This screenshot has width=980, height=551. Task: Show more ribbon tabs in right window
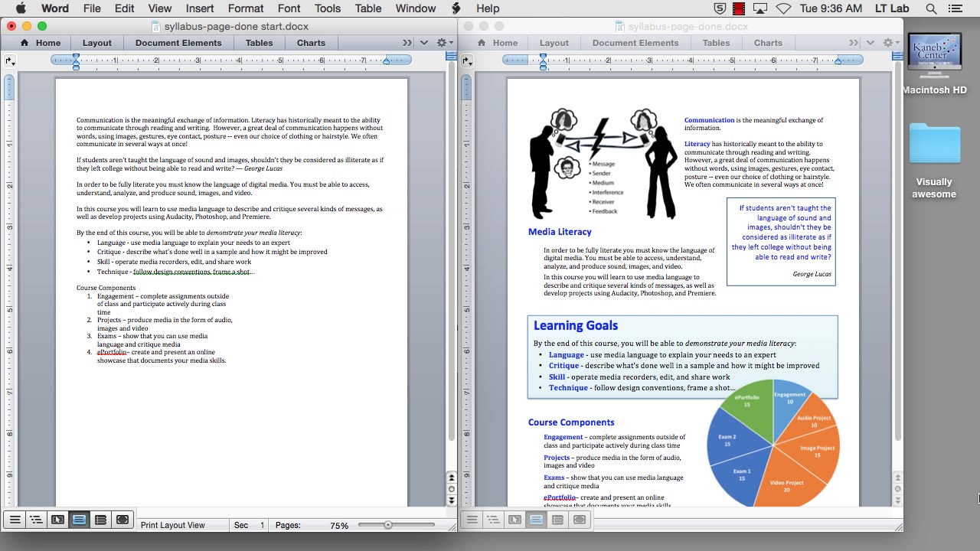853,43
